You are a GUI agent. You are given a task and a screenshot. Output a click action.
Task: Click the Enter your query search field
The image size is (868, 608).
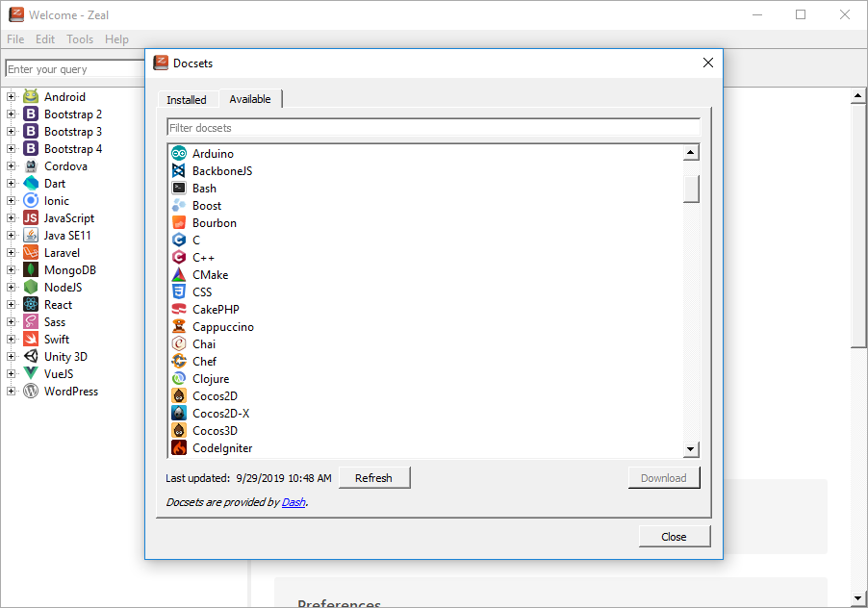pos(75,69)
